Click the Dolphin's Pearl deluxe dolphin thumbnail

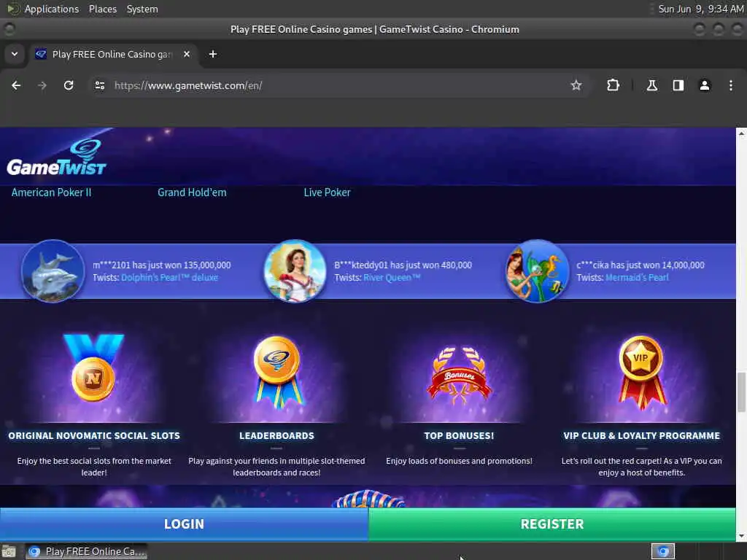click(53, 271)
